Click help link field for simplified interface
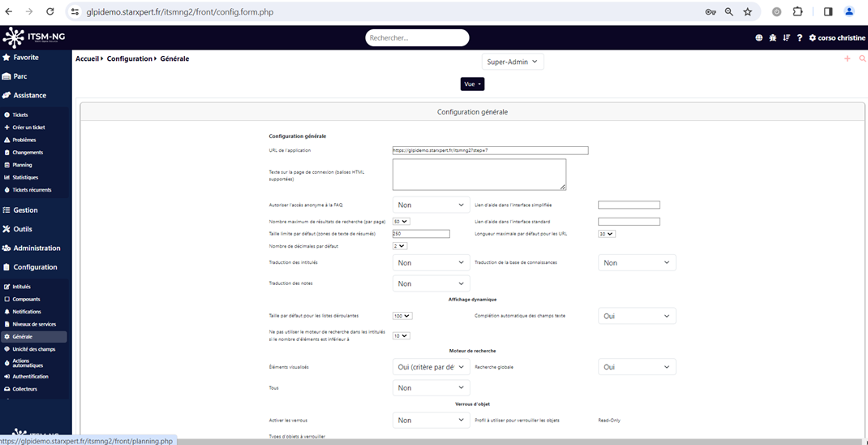The width and height of the screenshot is (868, 445). [x=629, y=205]
